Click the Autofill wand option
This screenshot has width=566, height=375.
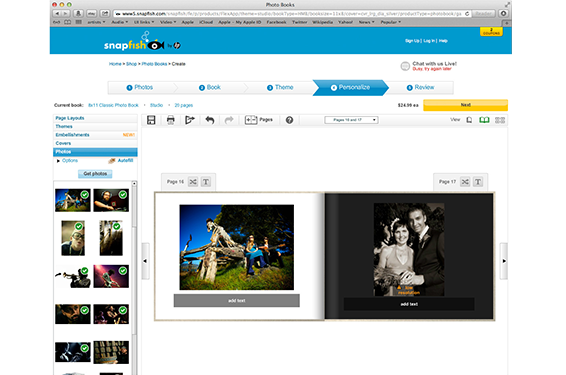(x=121, y=161)
